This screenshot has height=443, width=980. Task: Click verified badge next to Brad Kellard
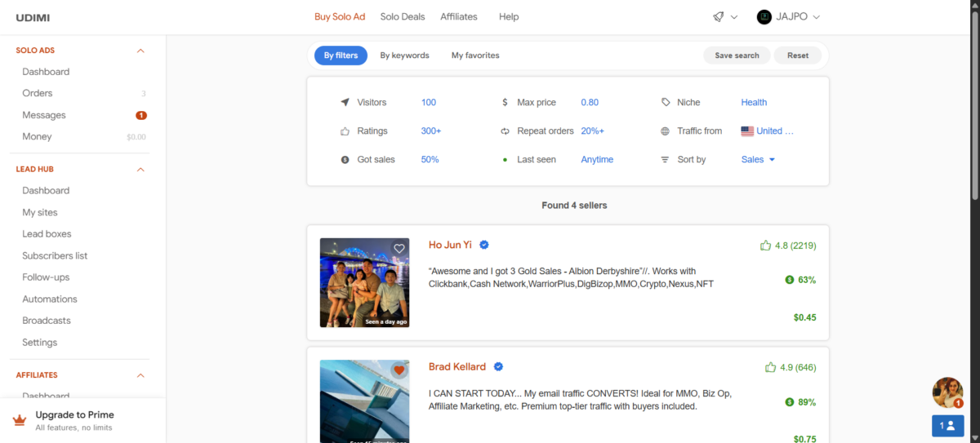click(498, 367)
